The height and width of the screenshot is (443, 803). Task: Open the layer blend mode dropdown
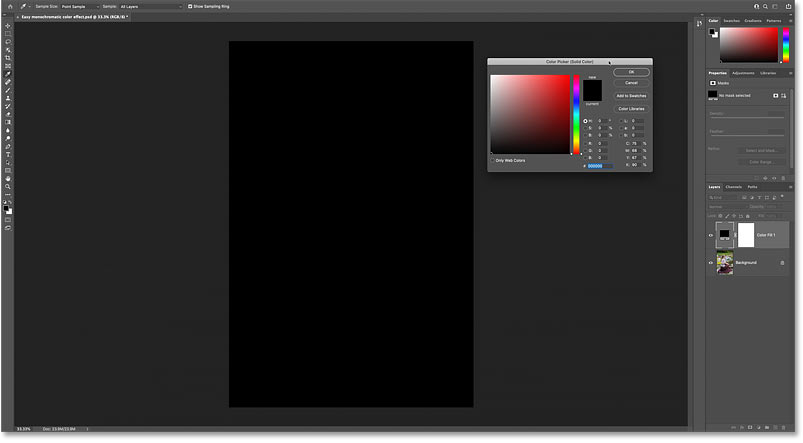coord(727,207)
